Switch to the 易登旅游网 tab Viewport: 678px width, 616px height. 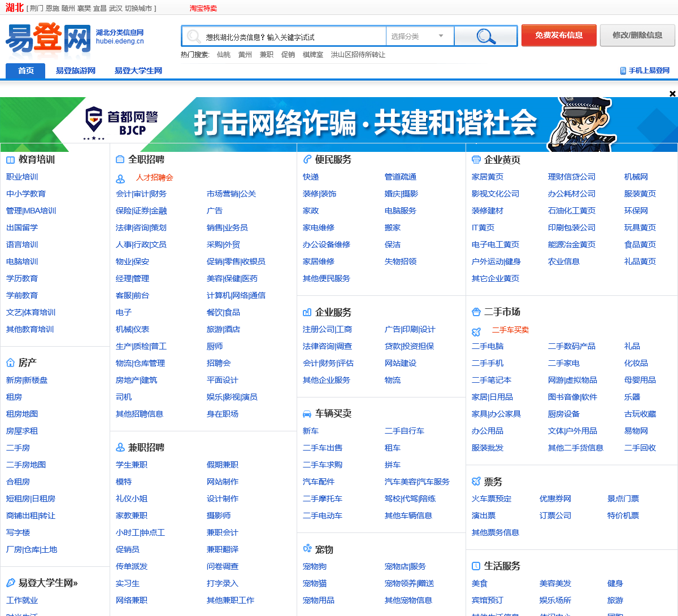(76, 71)
